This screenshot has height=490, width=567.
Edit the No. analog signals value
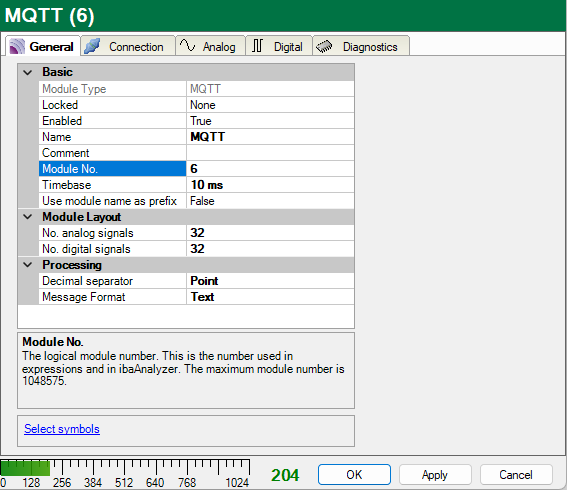[270, 233]
